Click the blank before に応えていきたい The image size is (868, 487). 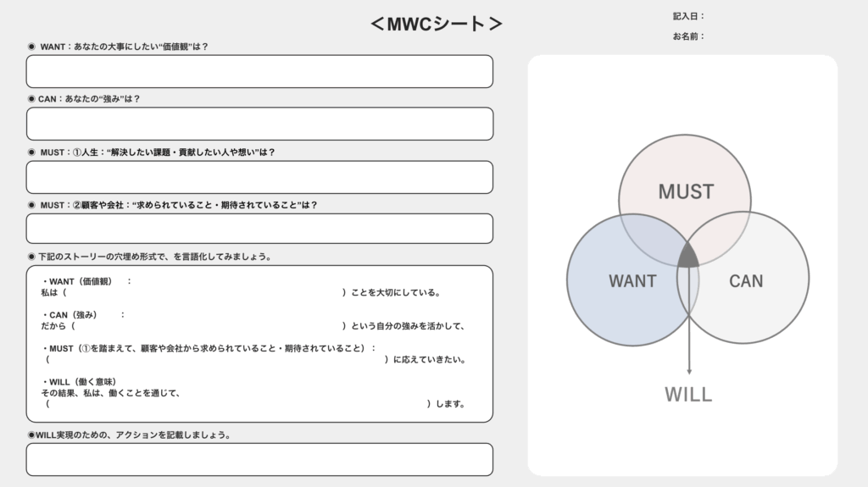coord(216,359)
